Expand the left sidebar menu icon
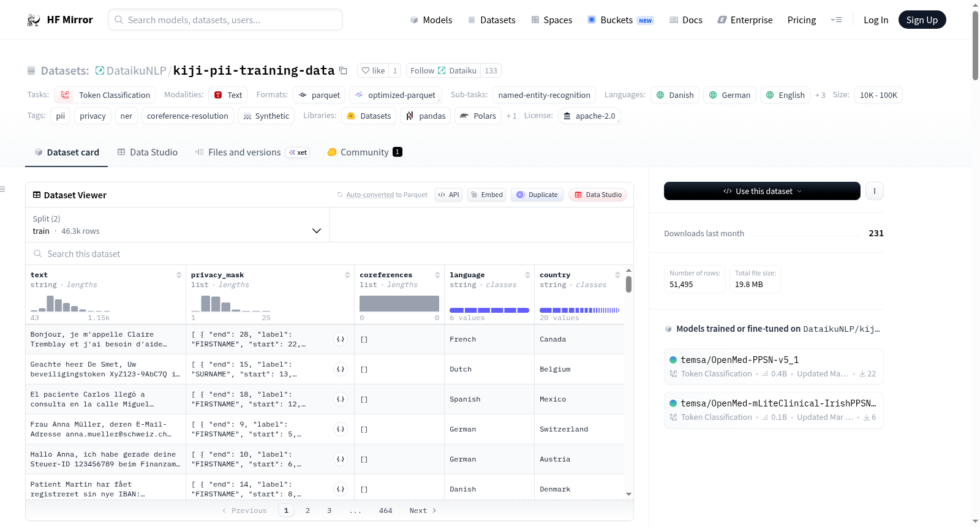 point(2,189)
